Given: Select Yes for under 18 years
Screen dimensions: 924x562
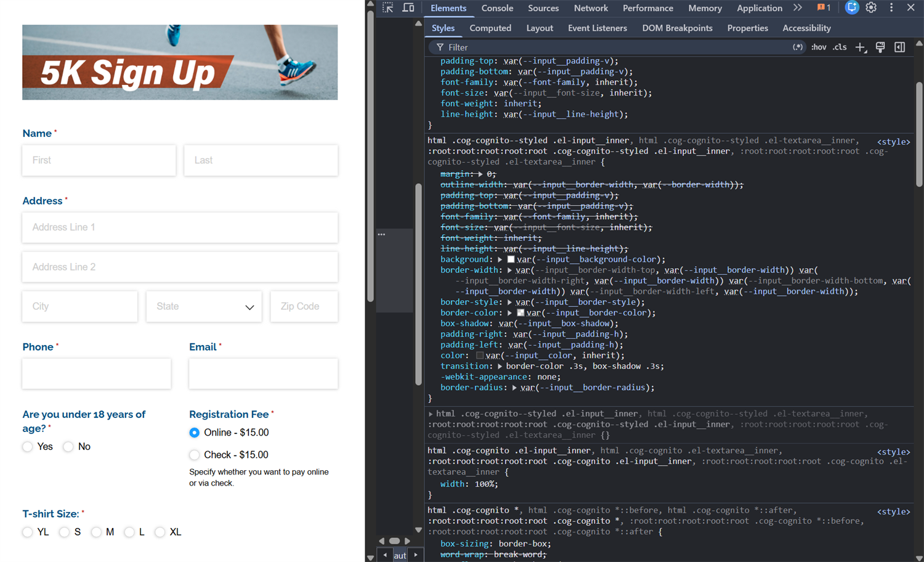Looking at the screenshot, I should 28,446.
